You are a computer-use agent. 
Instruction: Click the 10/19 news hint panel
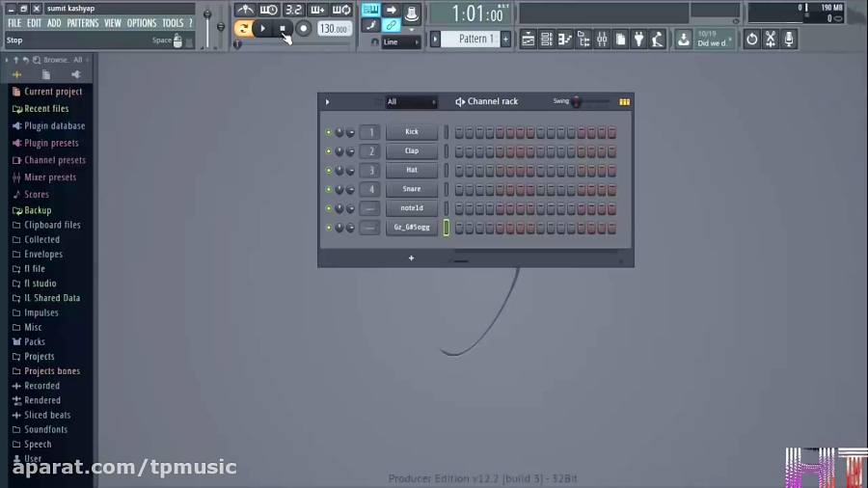point(714,40)
